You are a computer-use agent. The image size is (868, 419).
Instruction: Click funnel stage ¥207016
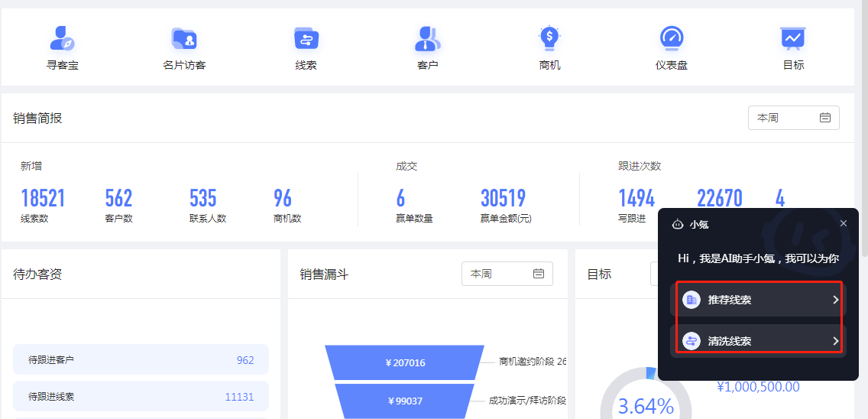(x=405, y=363)
